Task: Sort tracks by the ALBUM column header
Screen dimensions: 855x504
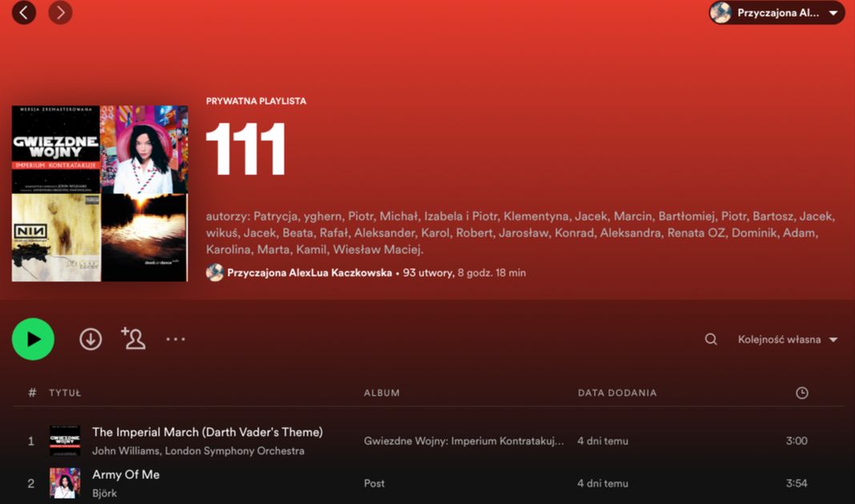Action: (382, 393)
